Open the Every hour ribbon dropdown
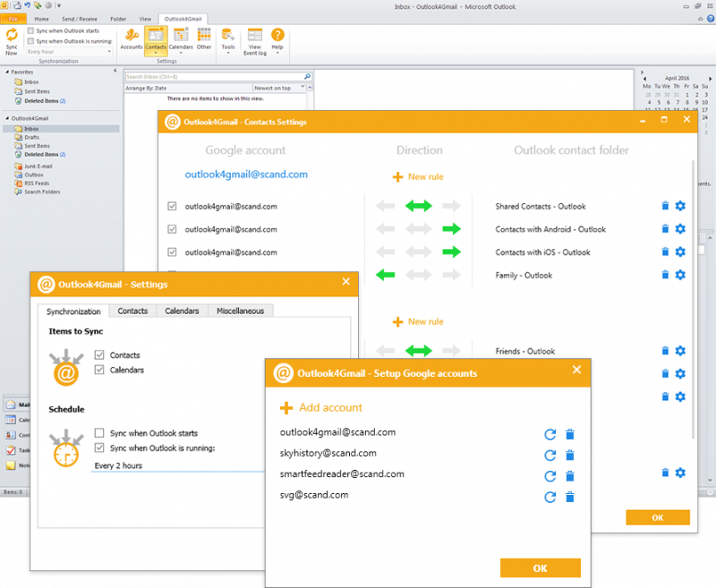The image size is (716, 588). pos(70,52)
